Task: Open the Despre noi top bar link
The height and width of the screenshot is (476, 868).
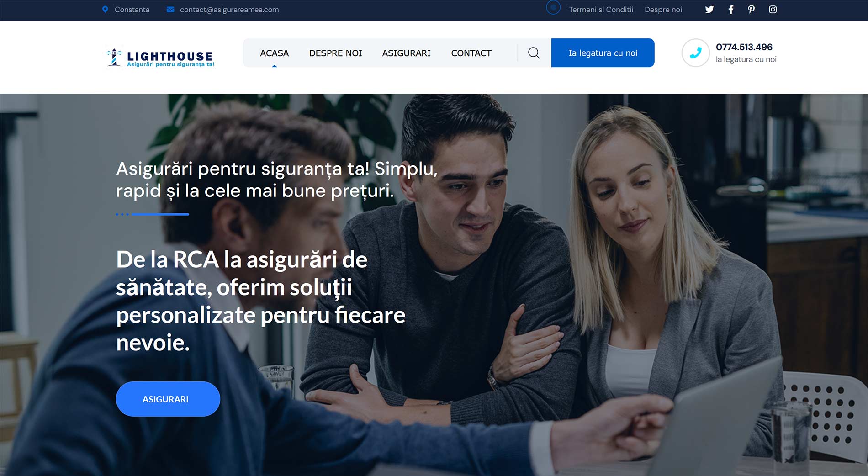Action: [x=663, y=10]
